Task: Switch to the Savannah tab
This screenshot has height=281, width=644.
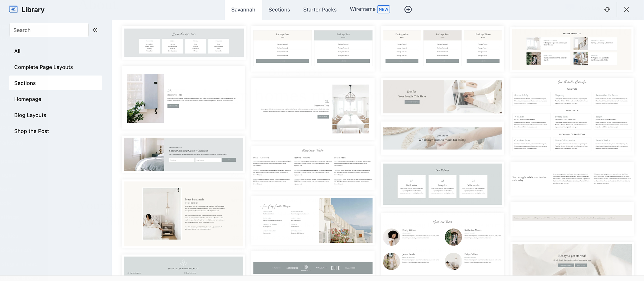Action: coord(243,10)
